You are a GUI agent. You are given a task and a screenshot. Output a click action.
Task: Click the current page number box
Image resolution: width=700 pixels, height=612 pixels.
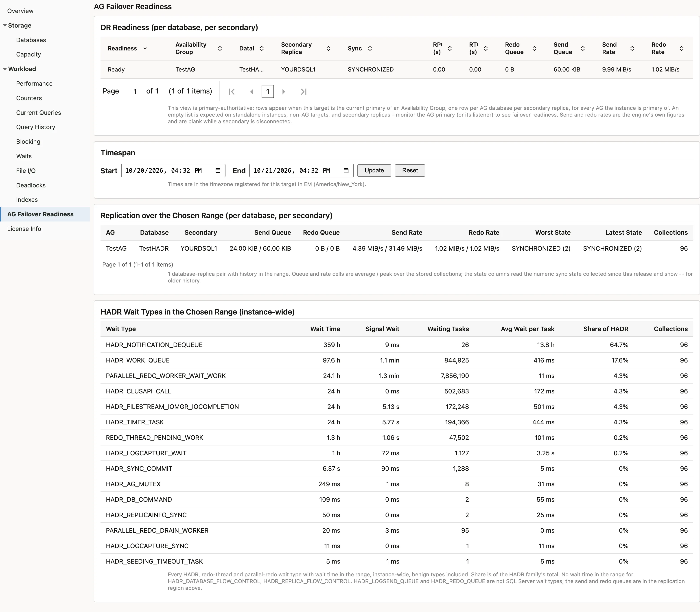[268, 91]
